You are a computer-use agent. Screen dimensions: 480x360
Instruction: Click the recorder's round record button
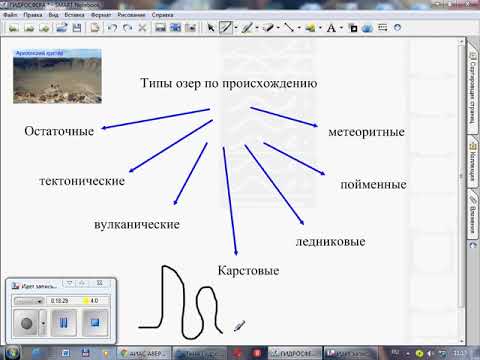coord(26,323)
